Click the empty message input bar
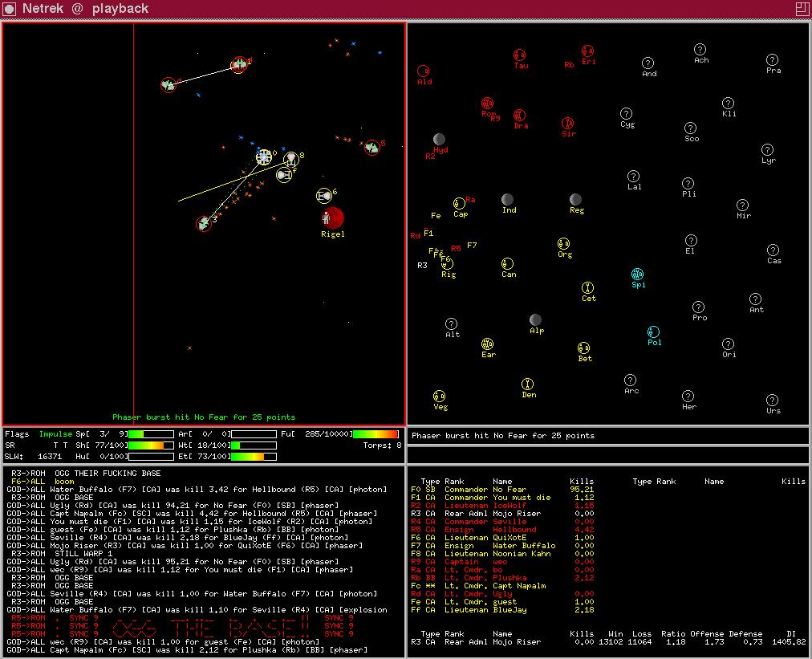Image resolution: width=812 pixels, height=659 pixels. tap(608, 455)
